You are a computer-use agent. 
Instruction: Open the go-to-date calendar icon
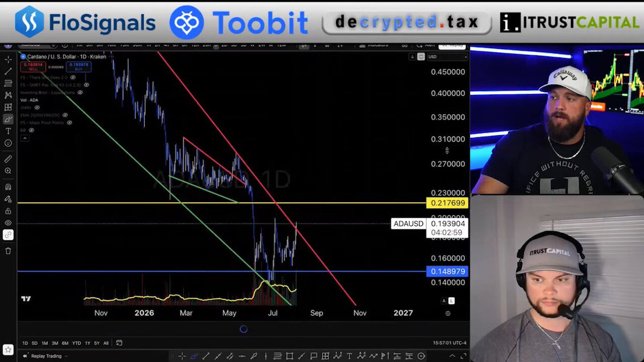(119, 343)
